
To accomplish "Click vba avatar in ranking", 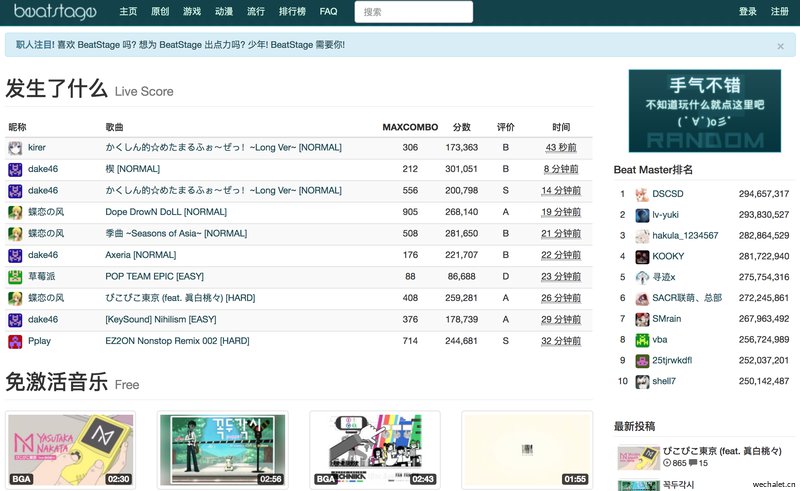I will point(642,340).
